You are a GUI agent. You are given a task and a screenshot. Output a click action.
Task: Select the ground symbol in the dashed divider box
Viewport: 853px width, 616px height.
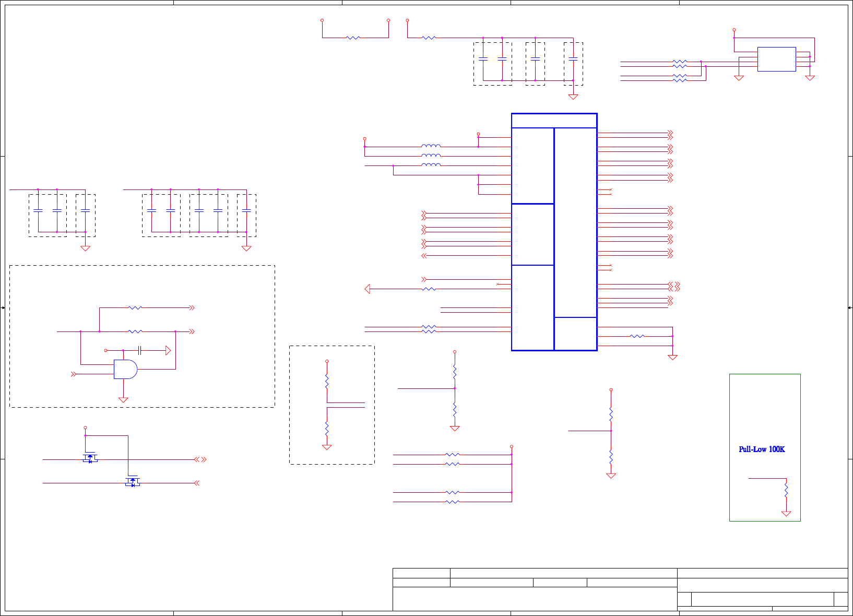click(327, 447)
